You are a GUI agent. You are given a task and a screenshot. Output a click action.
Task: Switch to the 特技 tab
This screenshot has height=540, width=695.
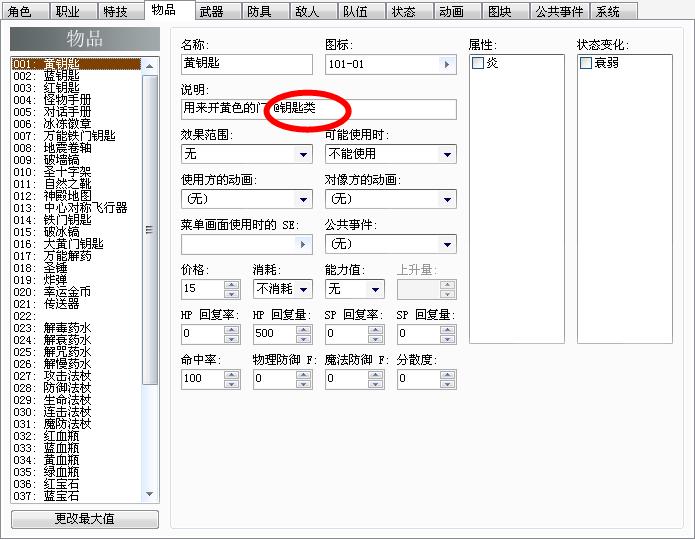click(120, 11)
